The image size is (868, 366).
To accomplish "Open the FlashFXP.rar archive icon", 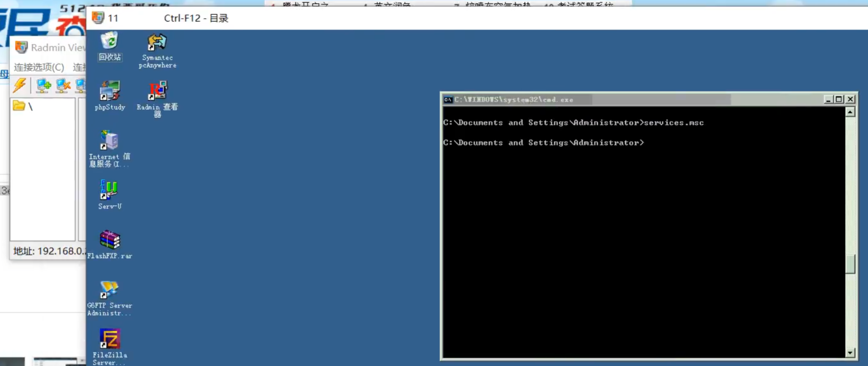I will pos(110,240).
